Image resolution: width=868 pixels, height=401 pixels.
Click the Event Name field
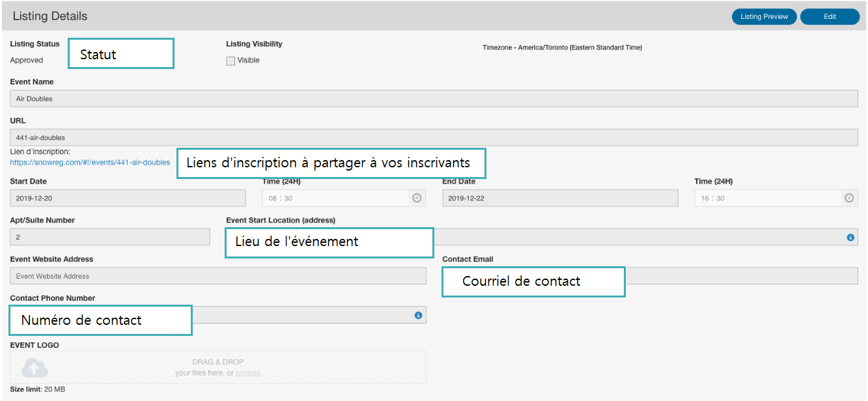pos(434,98)
